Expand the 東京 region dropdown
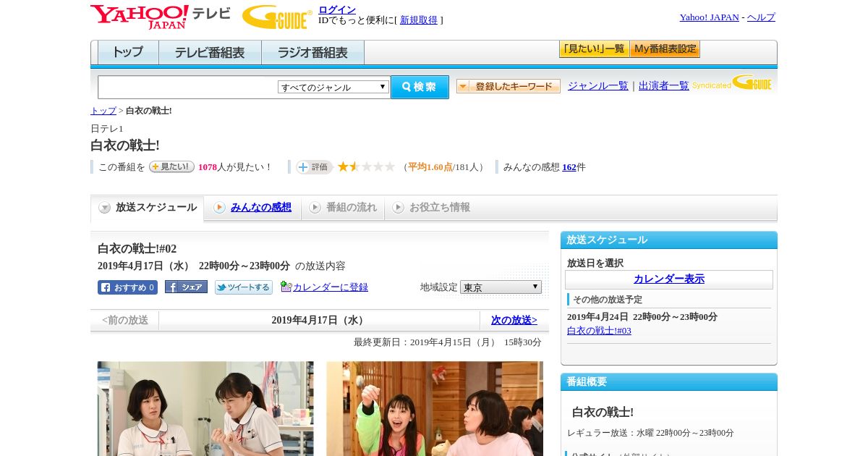 pos(501,287)
